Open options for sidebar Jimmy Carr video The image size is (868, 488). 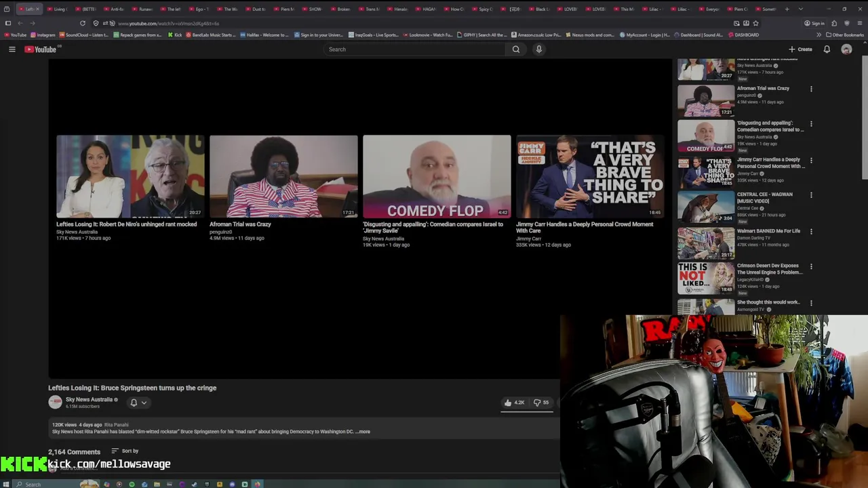811,161
